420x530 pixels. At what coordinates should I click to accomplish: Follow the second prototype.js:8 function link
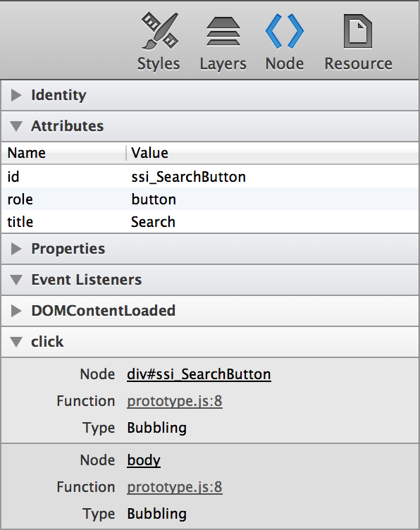(175, 487)
